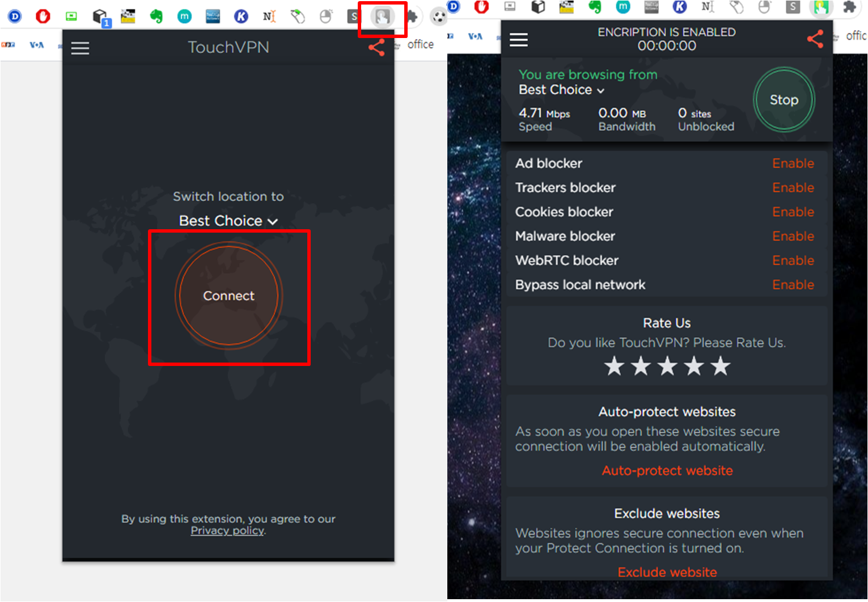868x602 pixels.
Task: Open hamburger menu beside ENCRIPTION IS ENABLED
Action: click(x=519, y=40)
